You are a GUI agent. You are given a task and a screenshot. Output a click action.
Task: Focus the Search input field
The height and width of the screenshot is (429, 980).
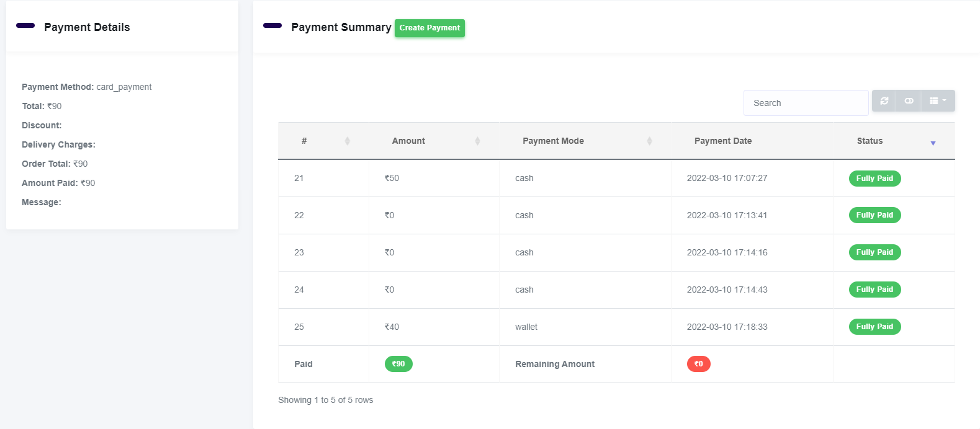tap(806, 103)
